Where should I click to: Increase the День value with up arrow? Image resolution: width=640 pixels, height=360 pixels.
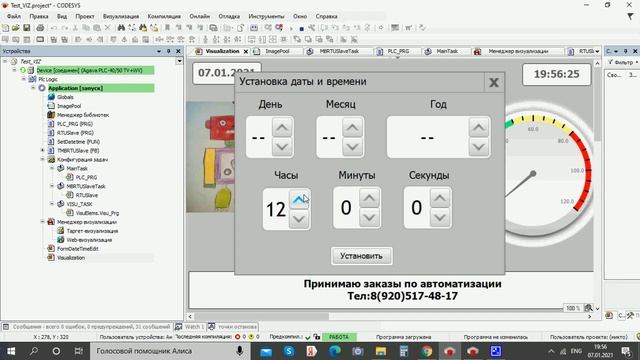tap(282, 128)
